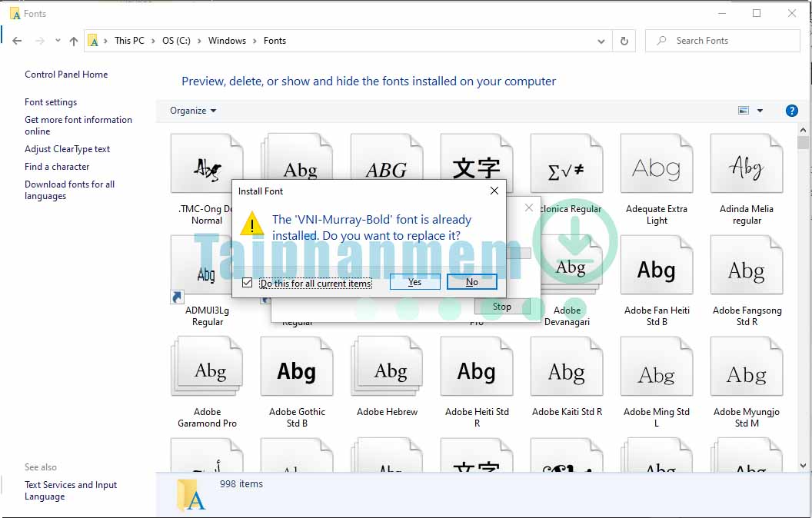The height and width of the screenshot is (518, 812).
Task: Click the Adjust ClearType text link
Action: (67, 149)
